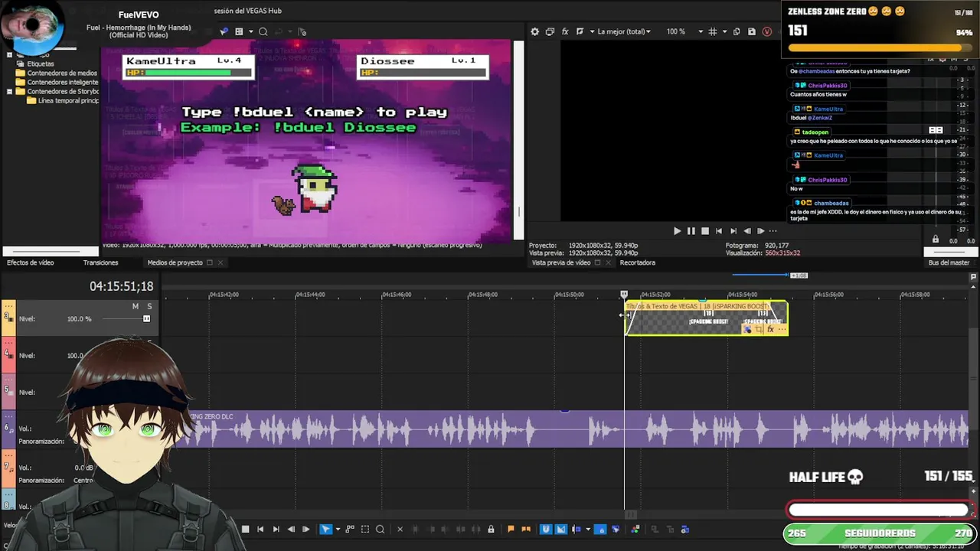Copy preview snapshot to clipboard

737,31
